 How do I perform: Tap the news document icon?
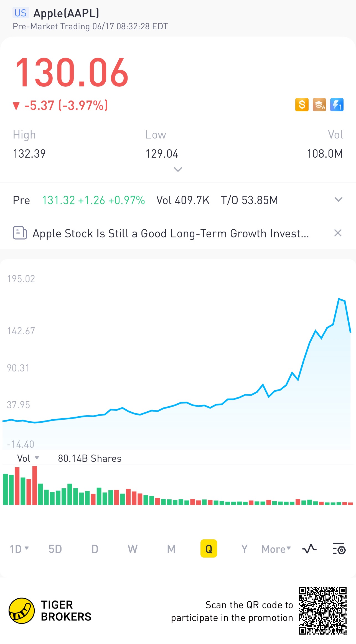tap(20, 233)
